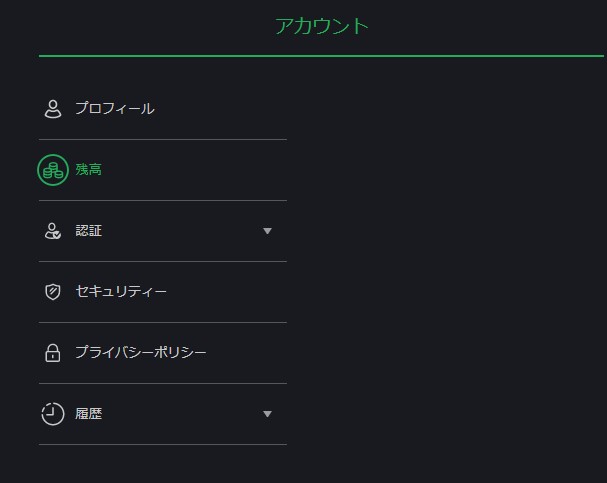
Task: Open the プロフィール menu item
Action: pyautogui.click(x=115, y=109)
